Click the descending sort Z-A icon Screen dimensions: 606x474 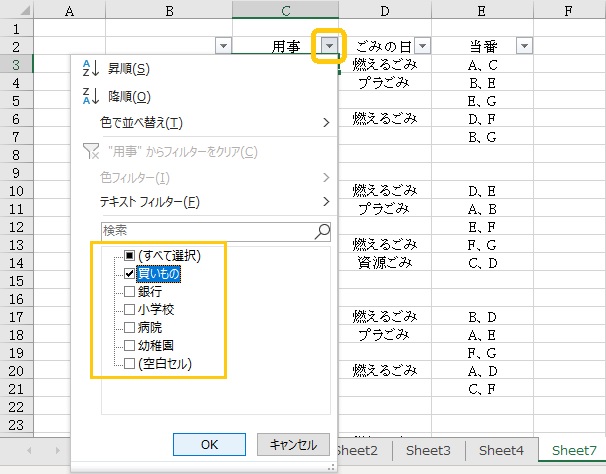(89, 96)
